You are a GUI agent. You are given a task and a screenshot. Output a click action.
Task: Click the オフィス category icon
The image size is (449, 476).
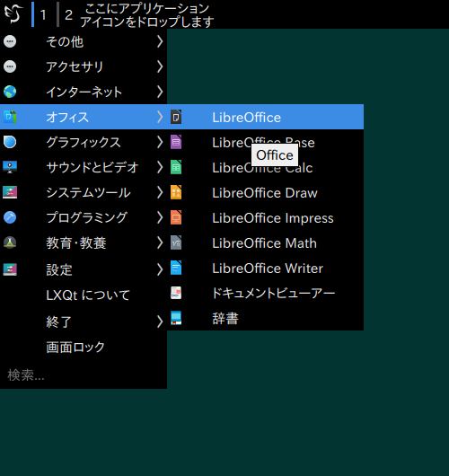(x=10, y=117)
